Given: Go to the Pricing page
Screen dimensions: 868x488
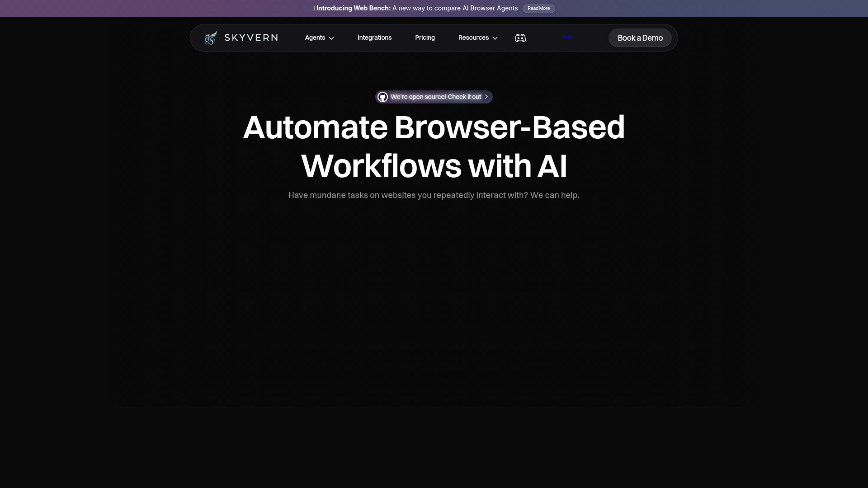Looking at the screenshot, I should coord(425,38).
